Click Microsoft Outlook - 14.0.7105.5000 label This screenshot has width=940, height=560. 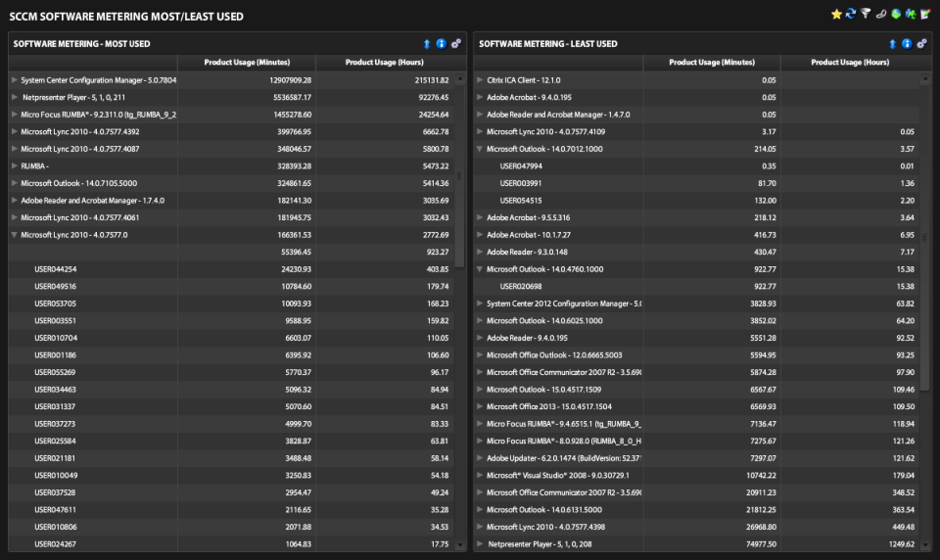[x=78, y=183]
